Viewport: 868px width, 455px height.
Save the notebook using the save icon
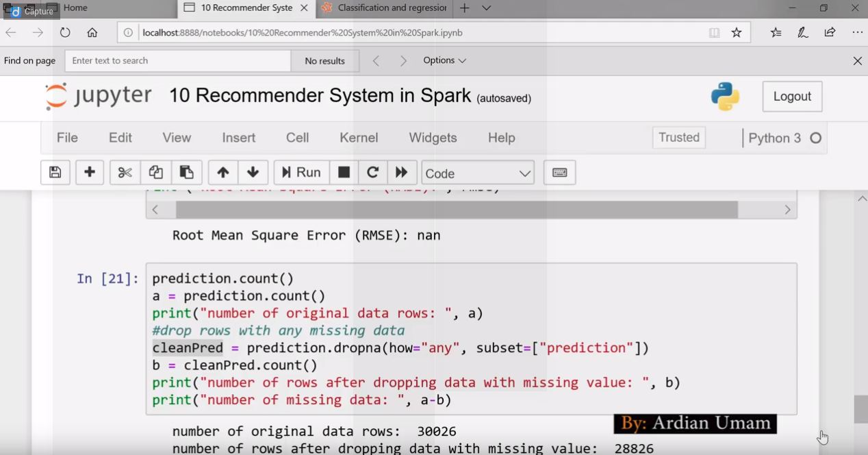coord(55,172)
